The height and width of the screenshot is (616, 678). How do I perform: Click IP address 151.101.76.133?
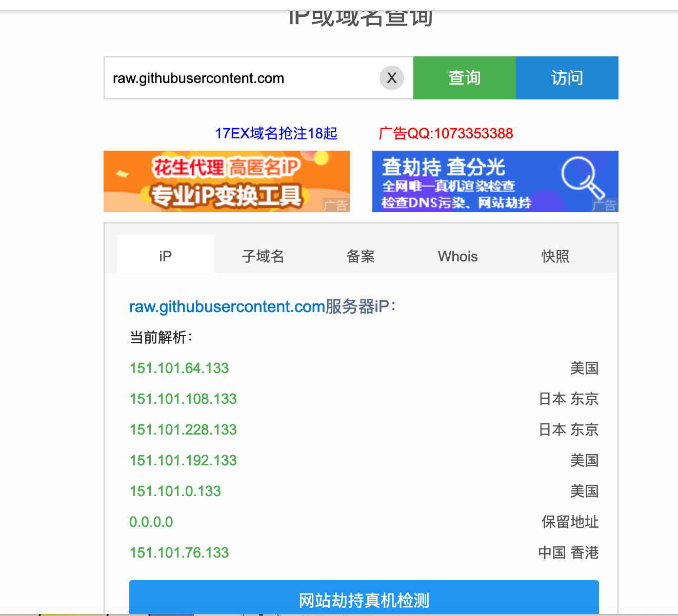[179, 552]
